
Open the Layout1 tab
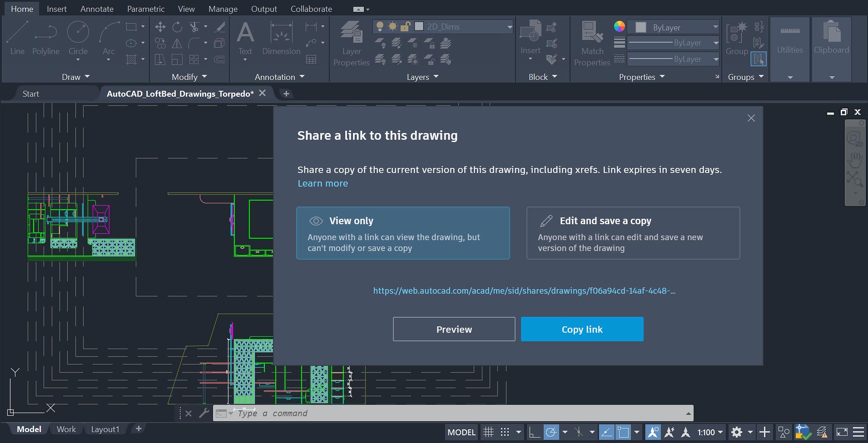click(105, 429)
